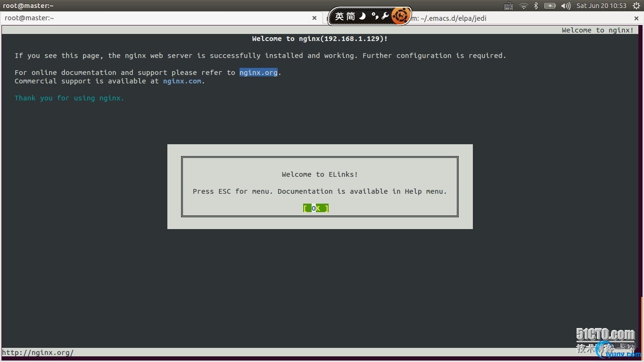Screen dimensions: 644x362
Task: Open the battery status indicator
Action: [x=550, y=6]
